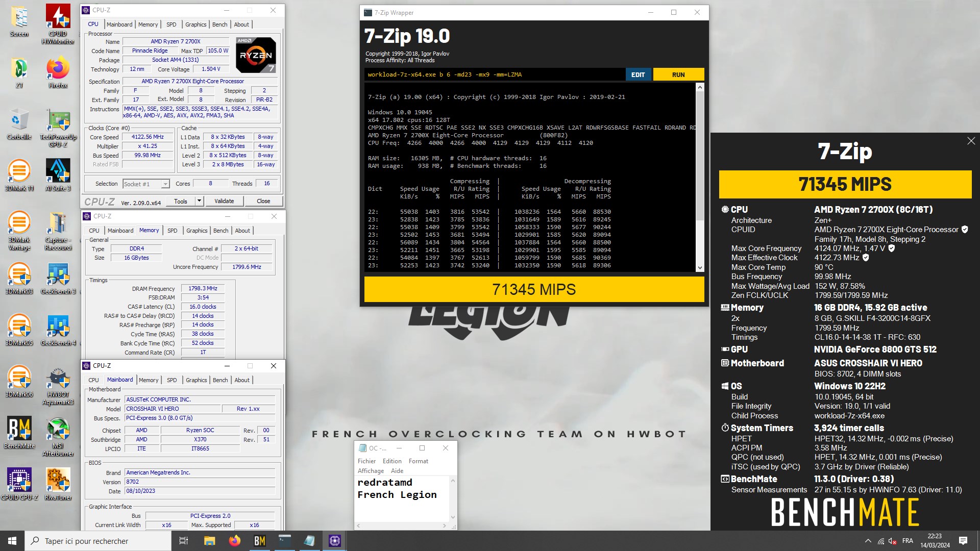Open the 3DMark Vantage desktop shortcut

19,231
